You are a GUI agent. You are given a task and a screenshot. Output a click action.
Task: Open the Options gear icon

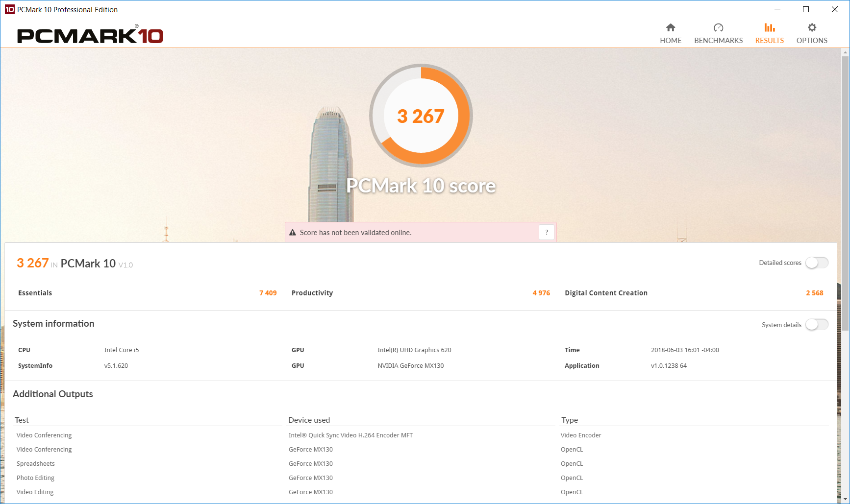coord(812,27)
